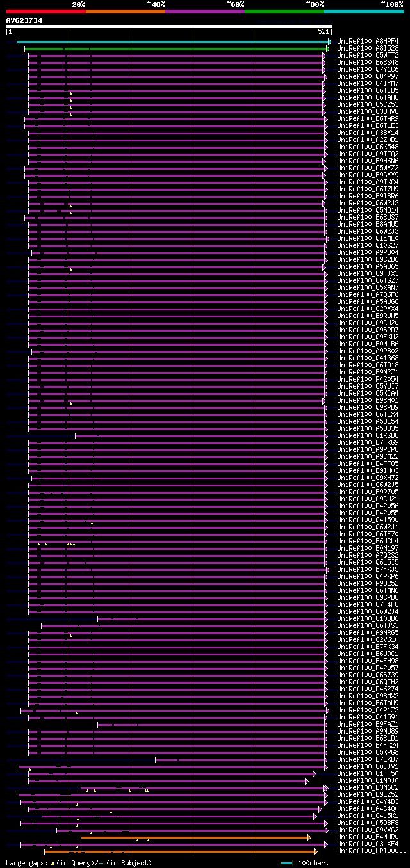Viewport: 410px width, 868px height.
Task: Select label UniRef100_A3BY14
Action: (368, 133)
